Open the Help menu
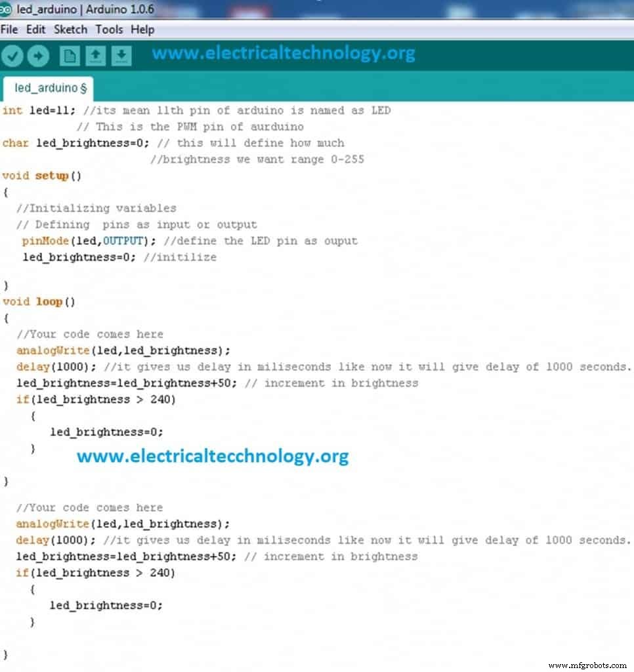The image size is (634, 672). click(x=141, y=30)
